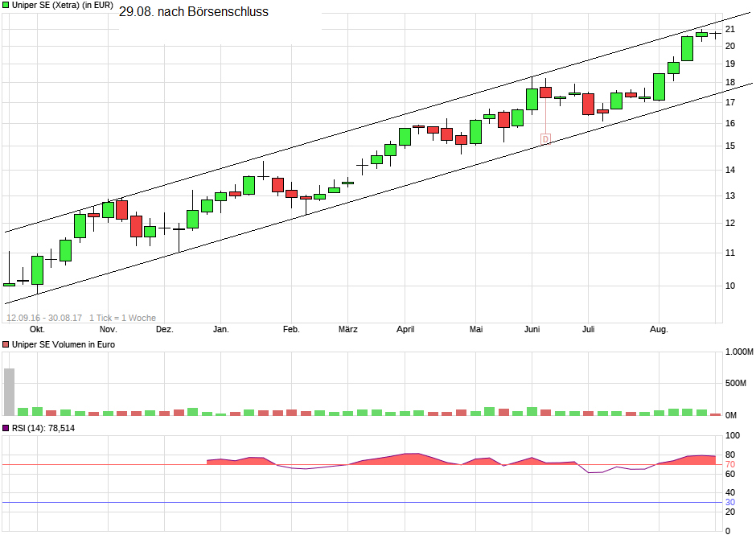Screen dimensions: 756x539
Task: Click the red dividend D marker
Action: click(545, 139)
